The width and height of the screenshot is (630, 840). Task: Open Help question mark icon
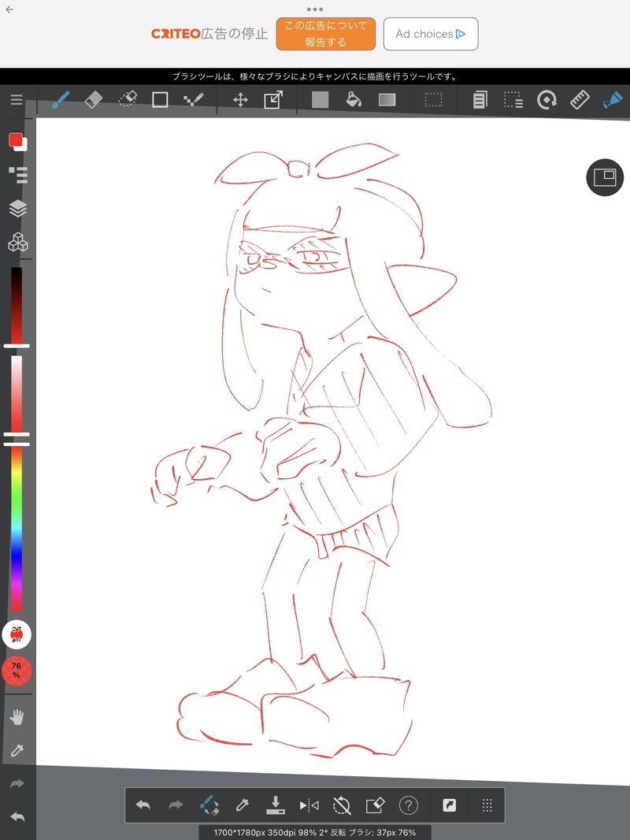[409, 805]
